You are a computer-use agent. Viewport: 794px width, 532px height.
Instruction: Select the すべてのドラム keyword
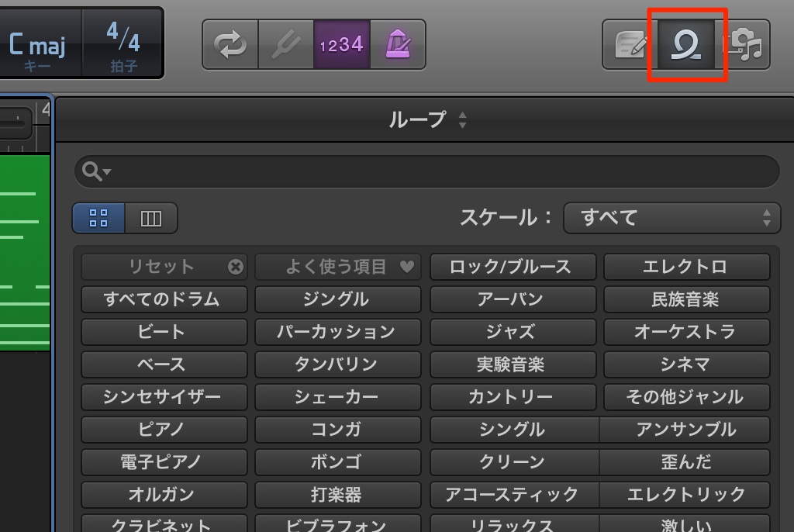tap(164, 299)
